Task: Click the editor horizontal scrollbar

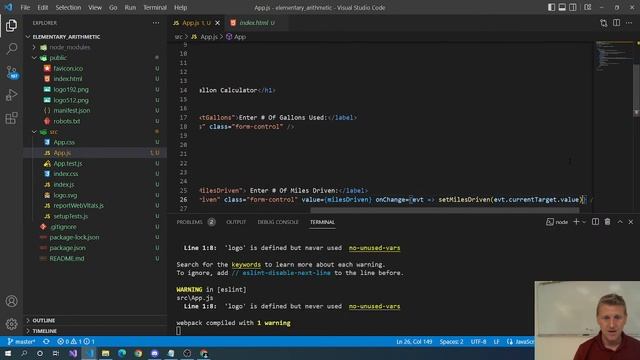Action: (444, 210)
